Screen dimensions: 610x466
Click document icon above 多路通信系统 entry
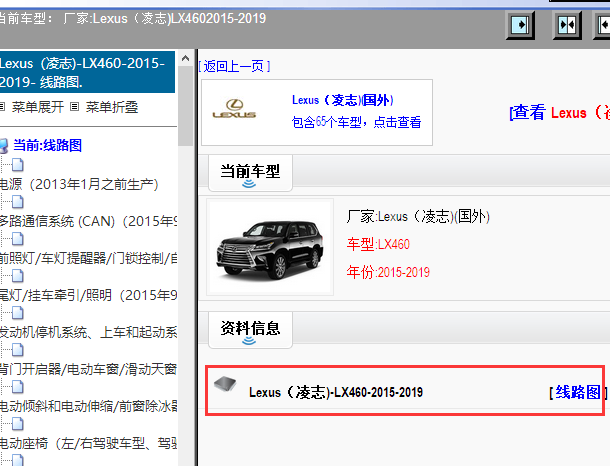click(x=18, y=202)
